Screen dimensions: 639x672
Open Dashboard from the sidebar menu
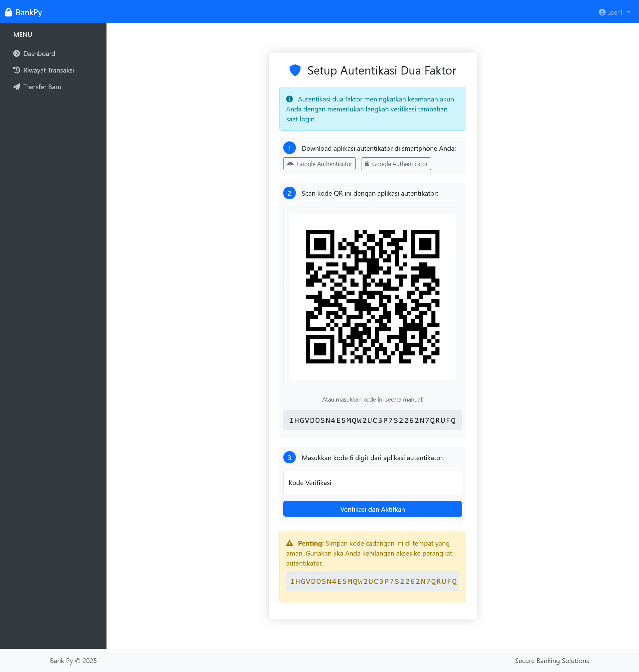[39, 54]
